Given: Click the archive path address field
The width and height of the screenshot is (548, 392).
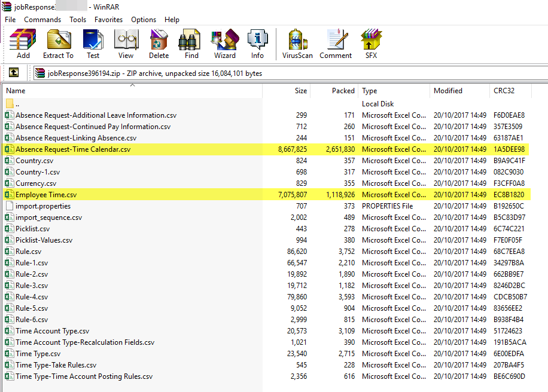Looking at the screenshot, I should (290, 73).
